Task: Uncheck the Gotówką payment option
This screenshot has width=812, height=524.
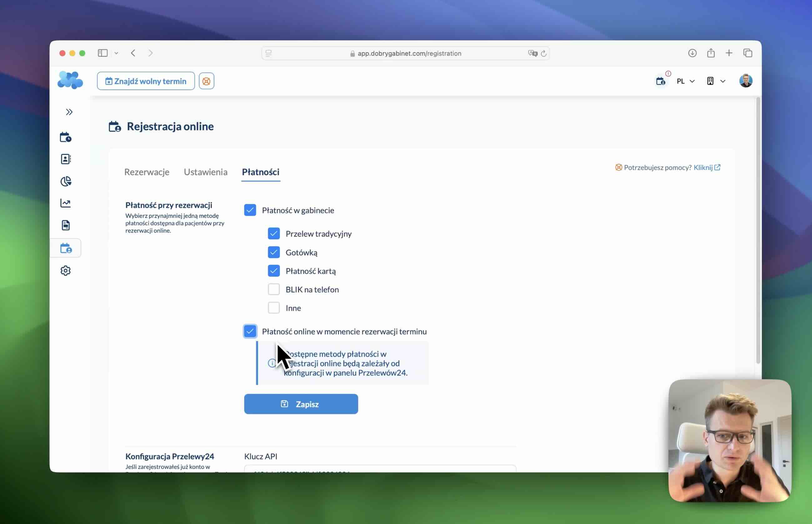Action: (274, 252)
